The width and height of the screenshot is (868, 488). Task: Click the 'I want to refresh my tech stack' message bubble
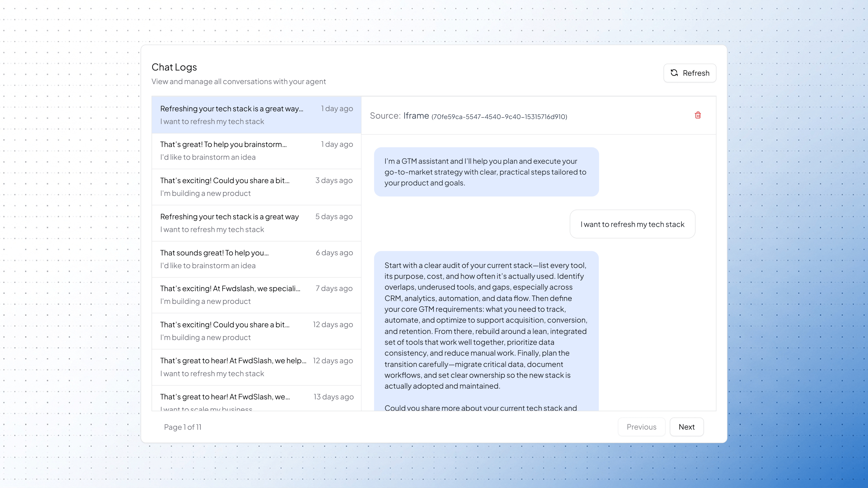pyautogui.click(x=632, y=224)
